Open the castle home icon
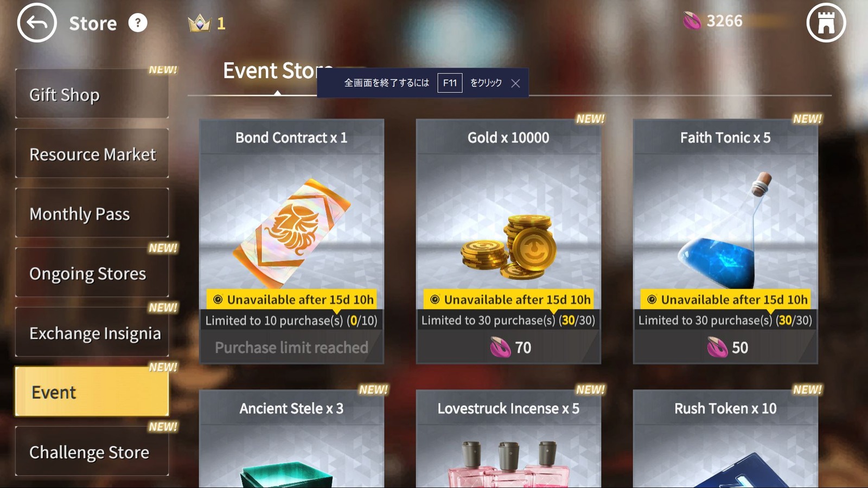The image size is (868, 488). pos(826,23)
